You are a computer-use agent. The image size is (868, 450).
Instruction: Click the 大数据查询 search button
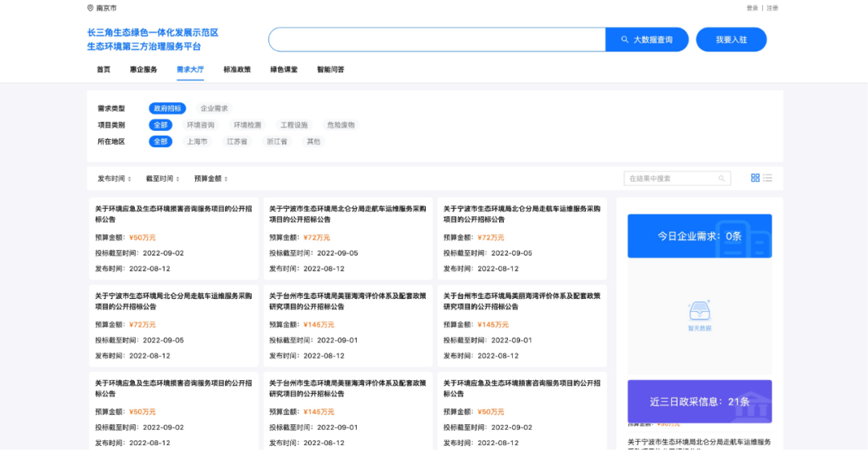[x=646, y=40]
